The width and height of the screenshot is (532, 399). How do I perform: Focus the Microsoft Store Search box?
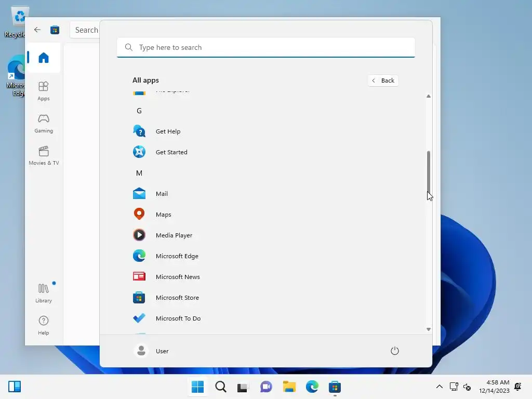coord(85,30)
